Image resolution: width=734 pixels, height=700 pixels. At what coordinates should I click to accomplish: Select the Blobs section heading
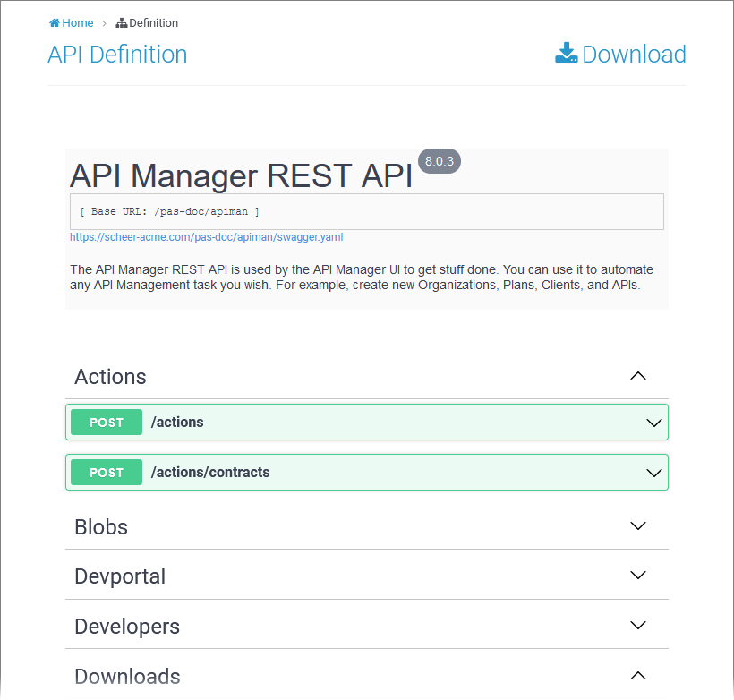[101, 527]
